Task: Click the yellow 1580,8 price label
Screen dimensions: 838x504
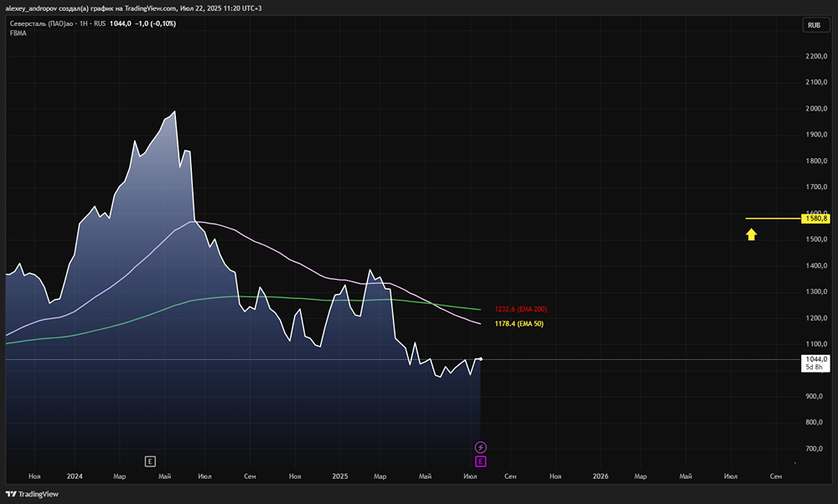Action: (x=815, y=219)
